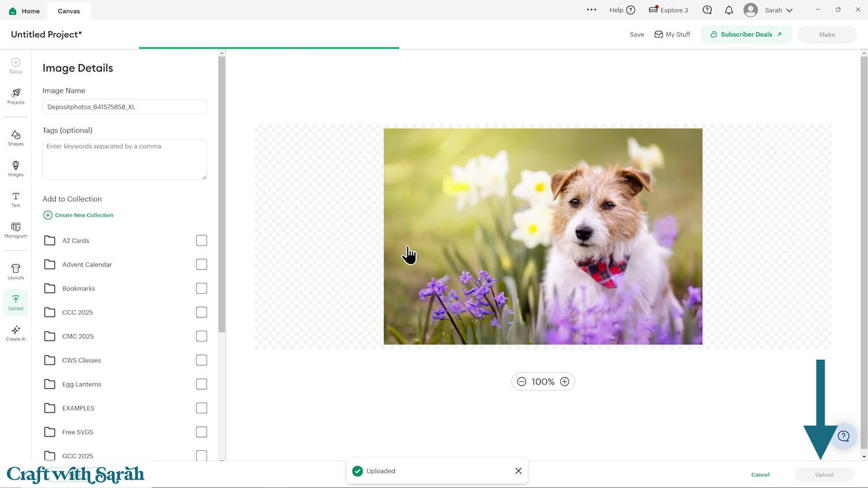Enable the Egg Lanterns collection checkbox

tap(201, 384)
